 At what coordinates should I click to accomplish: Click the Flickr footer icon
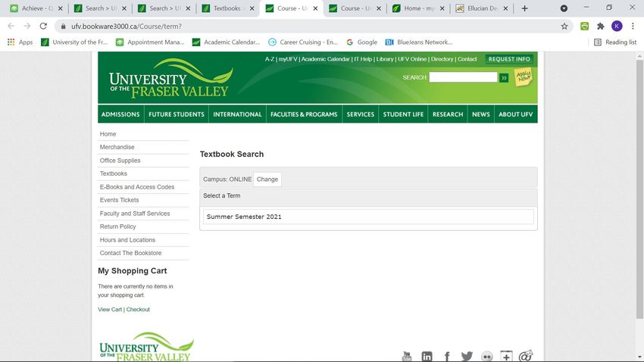[x=487, y=356]
